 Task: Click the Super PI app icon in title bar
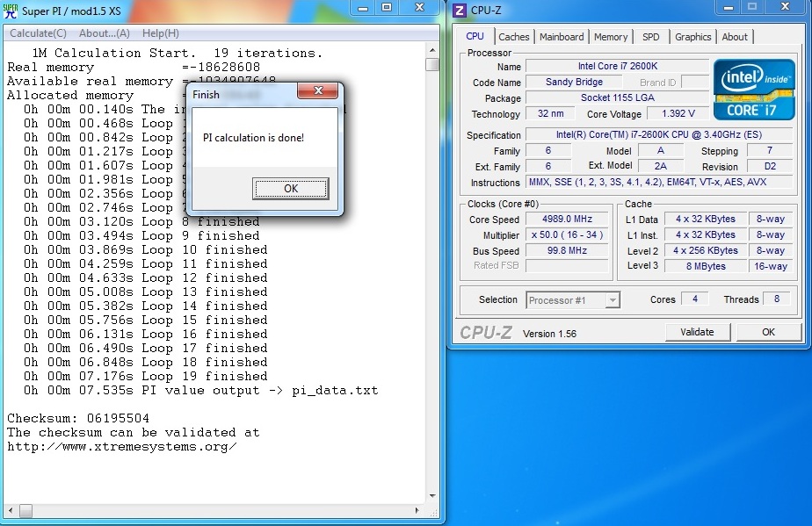pos(11,10)
